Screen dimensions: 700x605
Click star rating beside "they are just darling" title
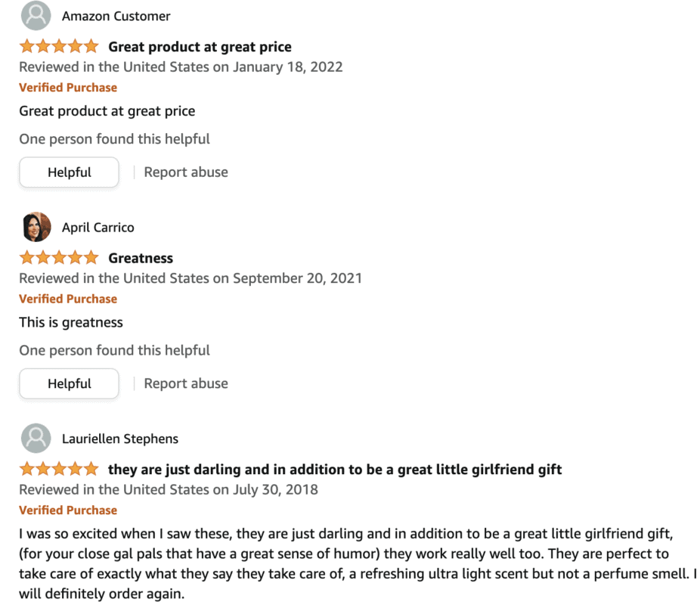(59, 469)
